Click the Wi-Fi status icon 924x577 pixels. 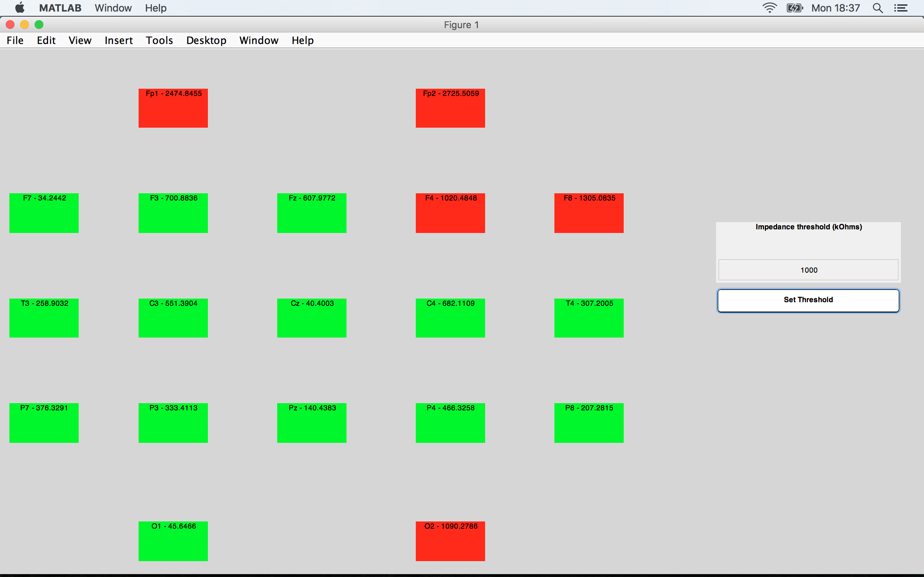[x=770, y=8]
